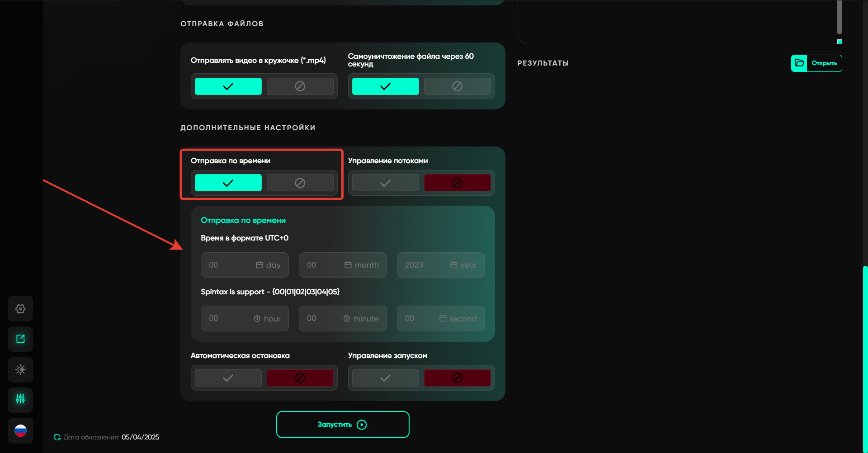This screenshot has height=453, width=868.
Task: Open the gear settings icon in sidebar
Action: (20, 309)
